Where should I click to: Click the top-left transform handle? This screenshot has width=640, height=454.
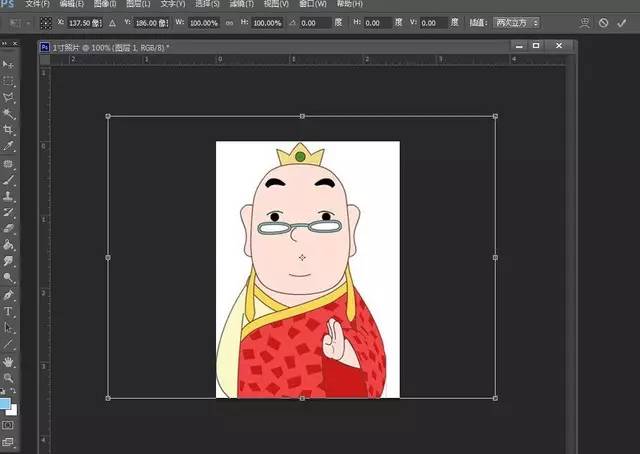(108, 116)
